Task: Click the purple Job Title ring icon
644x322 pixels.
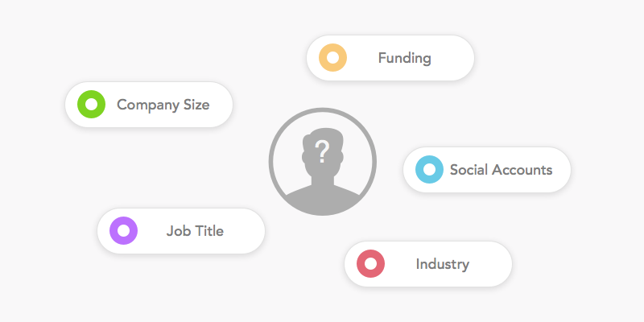Action: pyautogui.click(x=124, y=230)
